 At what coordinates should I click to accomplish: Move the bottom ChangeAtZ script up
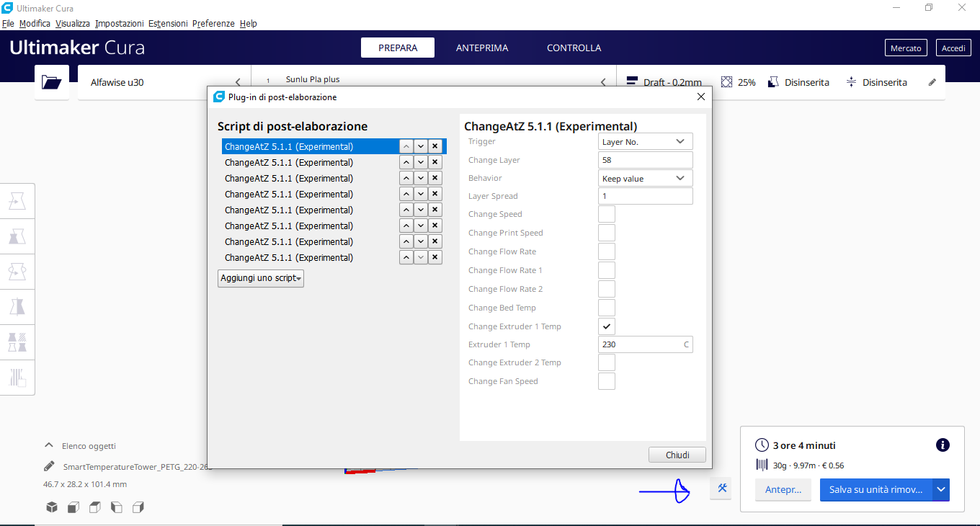406,257
